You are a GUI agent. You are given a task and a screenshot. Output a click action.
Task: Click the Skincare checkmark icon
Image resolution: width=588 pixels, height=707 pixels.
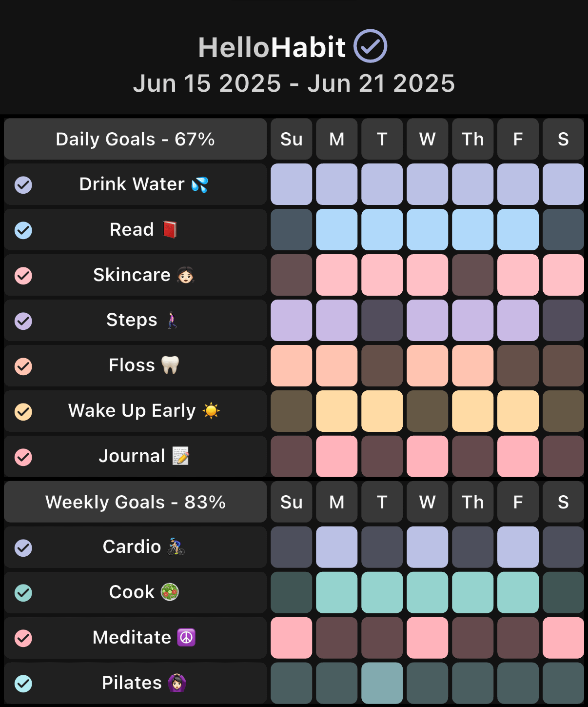[23, 276]
